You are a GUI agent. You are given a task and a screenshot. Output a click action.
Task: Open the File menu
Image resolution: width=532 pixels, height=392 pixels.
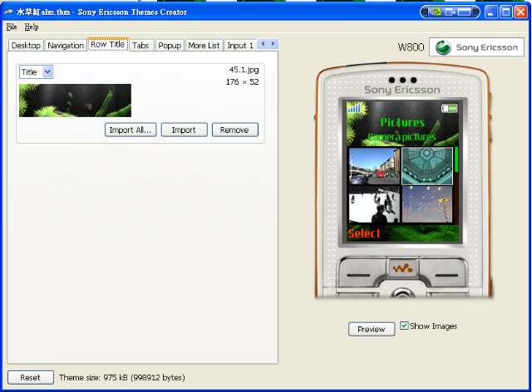(x=11, y=27)
